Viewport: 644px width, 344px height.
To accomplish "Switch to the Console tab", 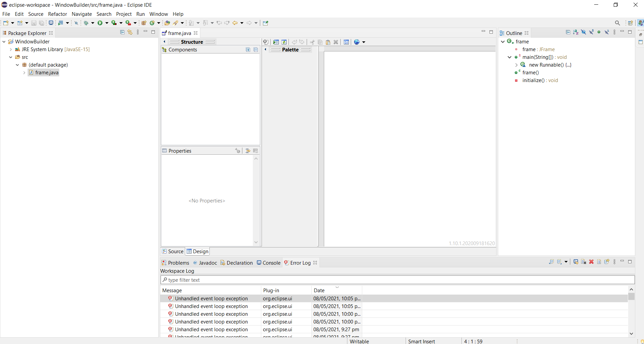I will [x=269, y=263].
